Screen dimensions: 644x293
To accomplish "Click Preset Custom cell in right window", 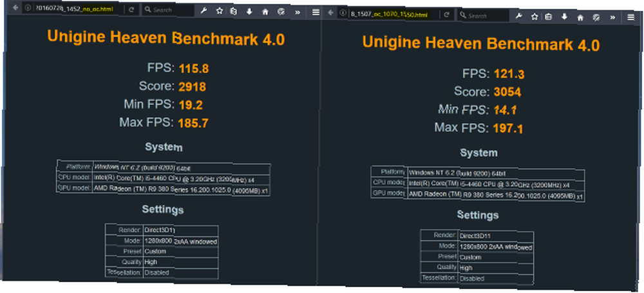I will [496, 258].
